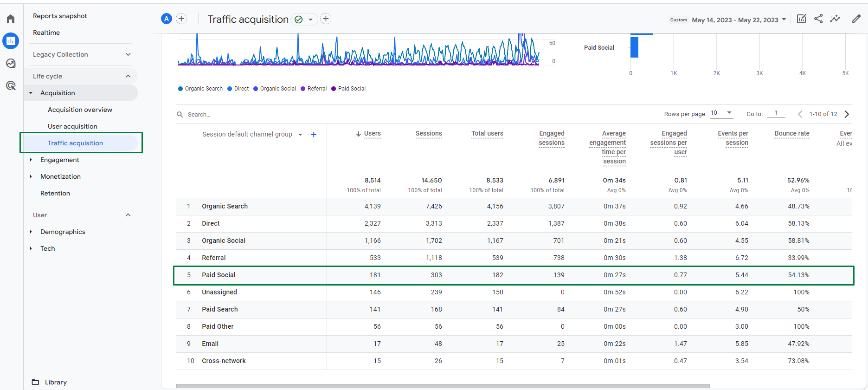Toggle Organic Search legend series
This screenshot has width=868, height=390.
pos(200,89)
